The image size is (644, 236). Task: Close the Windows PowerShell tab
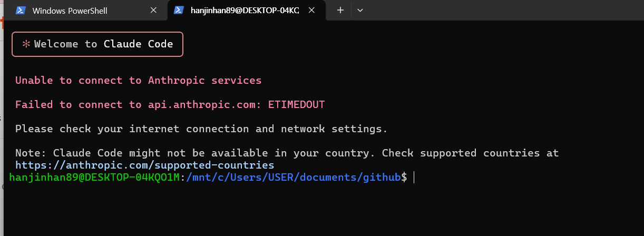[153, 11]
